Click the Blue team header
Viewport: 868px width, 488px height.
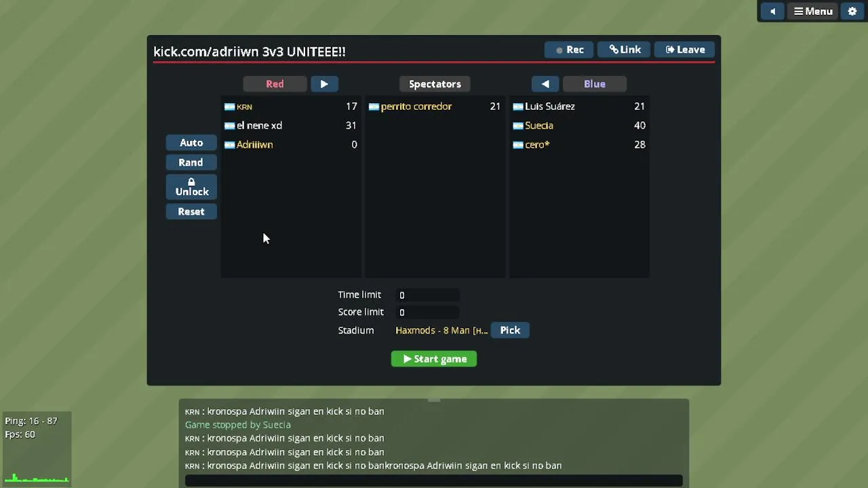tap(595, 84)
